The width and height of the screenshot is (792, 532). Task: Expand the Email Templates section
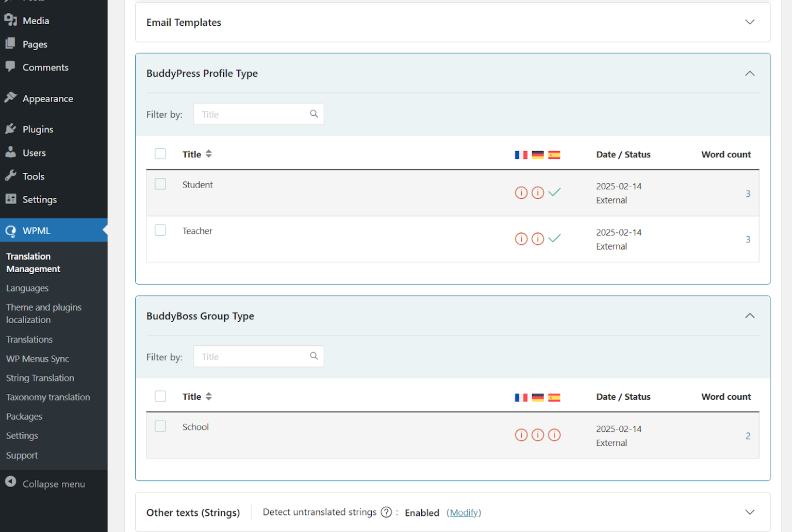(x=750, y=22)
